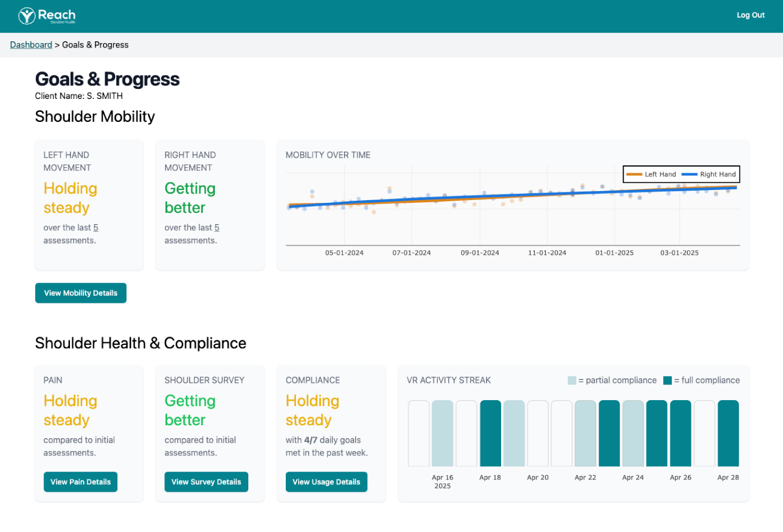The height and width of the screenshot is (532, 783).
Task: Select the Apr 24 partial compliance bar
Action: point(633,433)
